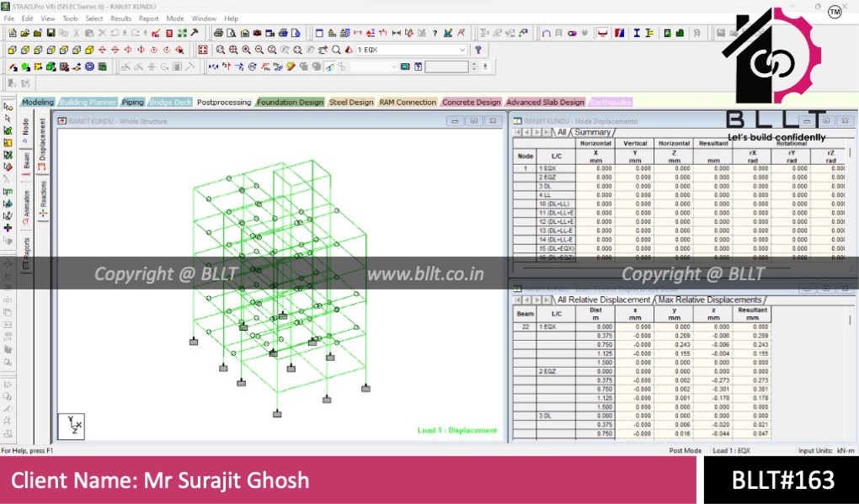View model from the front
Screen dimensions: 859x504
click(x=12, y=50)
